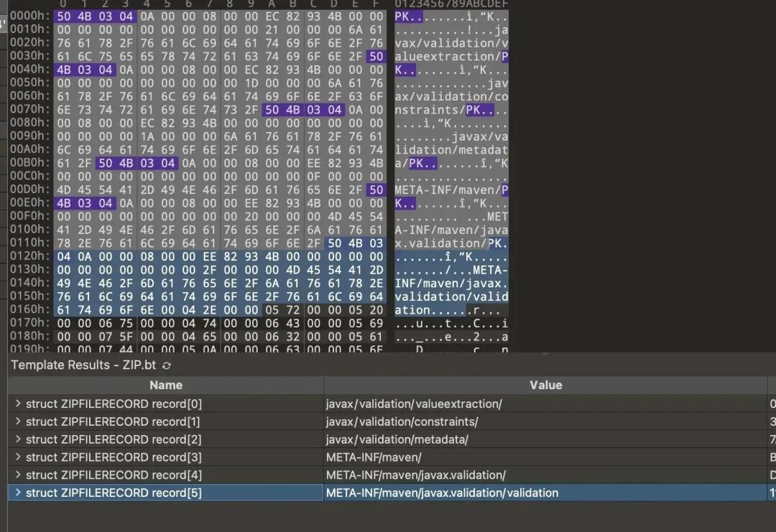
Task: Click the 00E0h row address label
Action: pyautogui.click(x=29, y=202)
